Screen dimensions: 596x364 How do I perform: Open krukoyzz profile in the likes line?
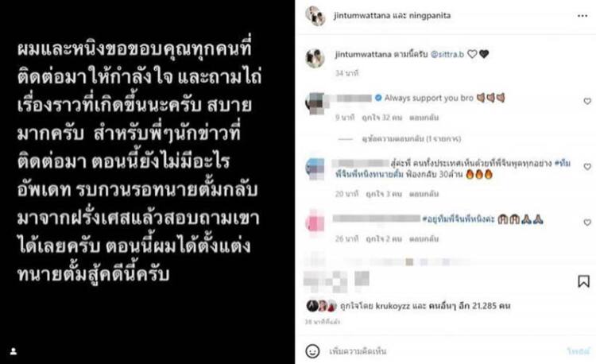pyautogui.click(x=393, y=306)
